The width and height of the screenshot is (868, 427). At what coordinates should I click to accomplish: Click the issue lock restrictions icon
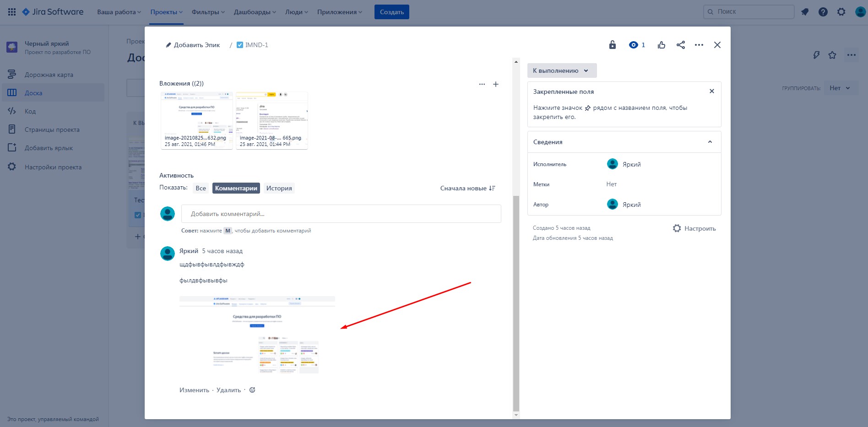pyautogui.click(x=613, y=45)
